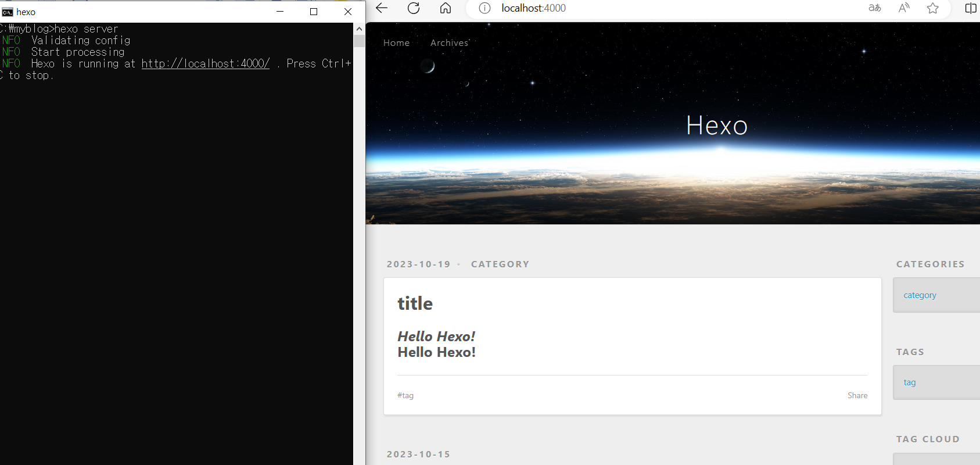This screenshot has height=465, width=980.
Task: Reload the localhost:4000 page
Action: tap(414, 8)
